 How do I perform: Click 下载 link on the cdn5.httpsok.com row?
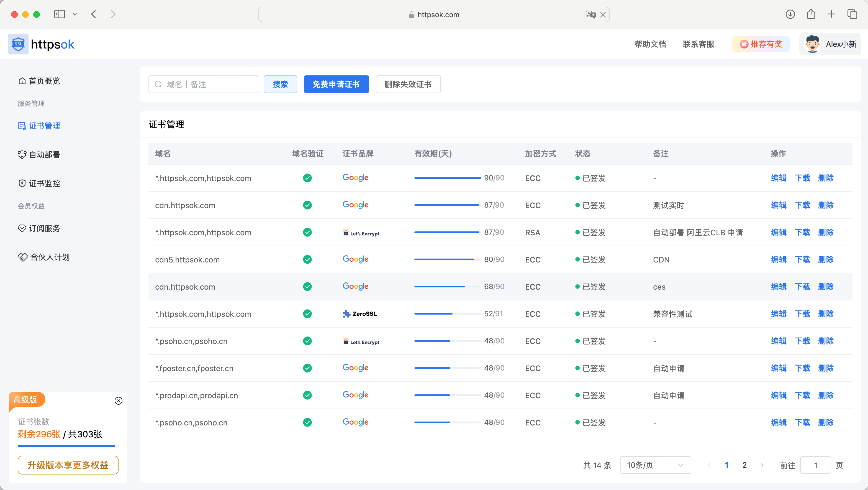click(x=802, y=259)
